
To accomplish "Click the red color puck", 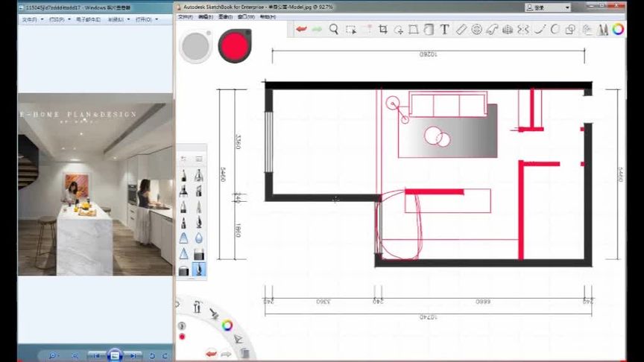I will (x=235, y=45).
